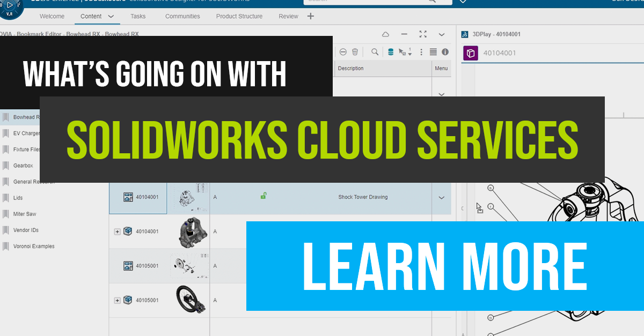
Task: Open row menu chevron for Shock Tower Drawing
Action: (441, 198)
